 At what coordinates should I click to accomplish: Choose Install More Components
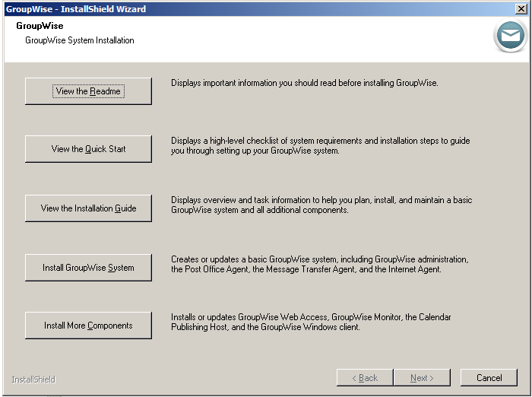[x=88, y=326]
